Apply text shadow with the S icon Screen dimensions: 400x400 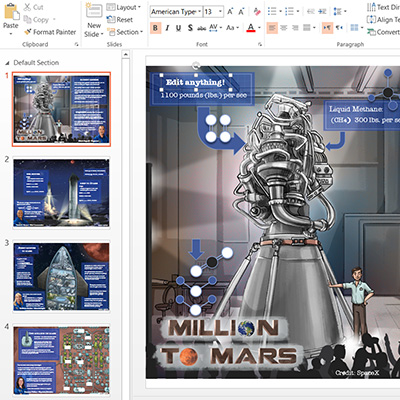[190, 28]
